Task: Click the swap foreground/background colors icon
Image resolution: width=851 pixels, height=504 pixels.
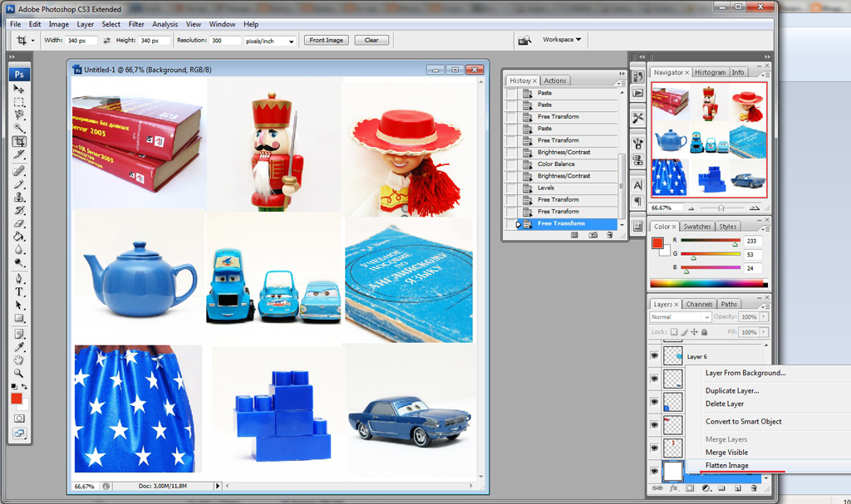Action: (24, 386)
